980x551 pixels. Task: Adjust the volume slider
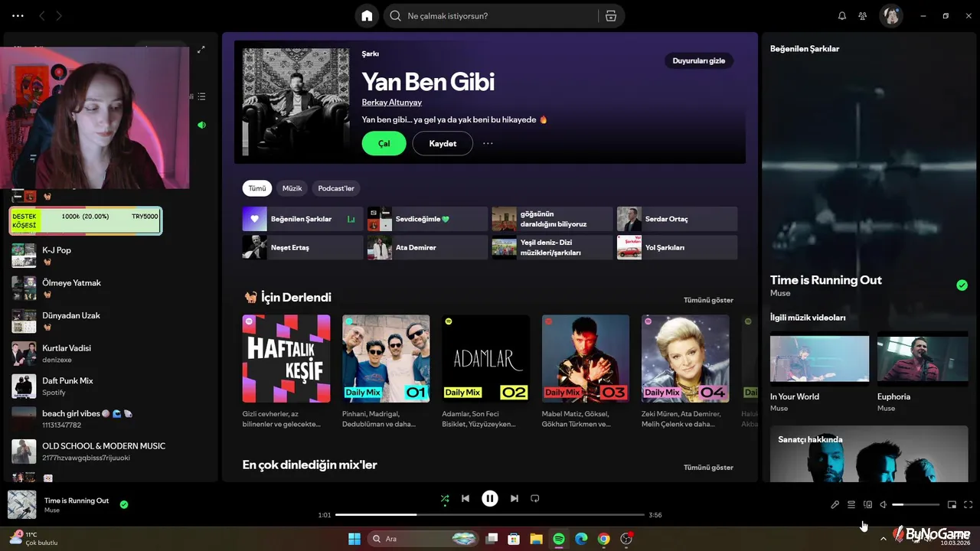(x=916, y=505)
